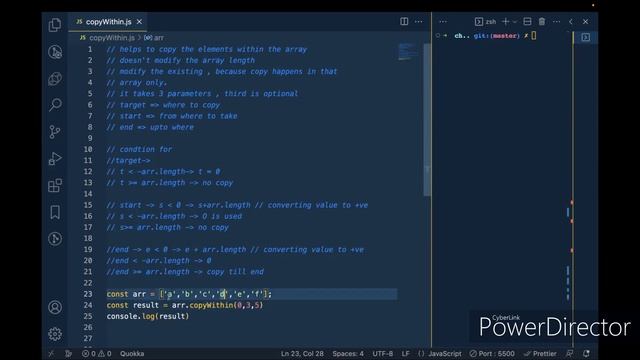Click comment 'condtion for' on line 10
Screen dimensions: 640x360
click(x=139, y=149)
